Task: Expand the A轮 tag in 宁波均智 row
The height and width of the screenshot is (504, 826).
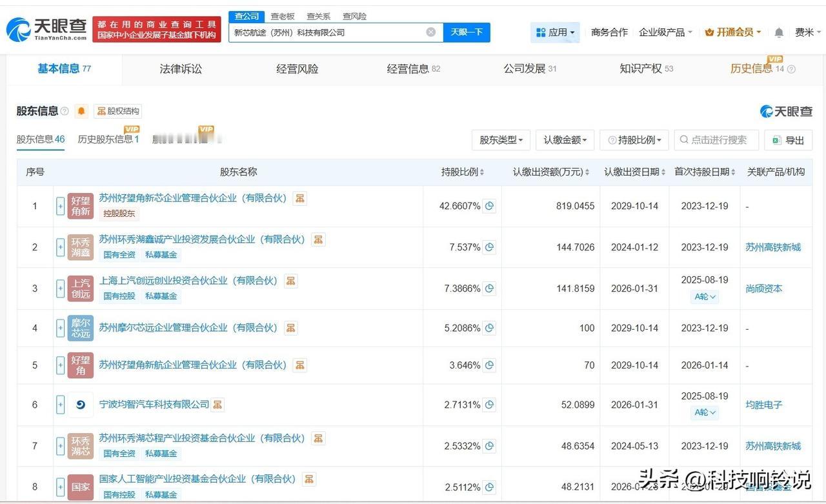Action: [705, 412]
